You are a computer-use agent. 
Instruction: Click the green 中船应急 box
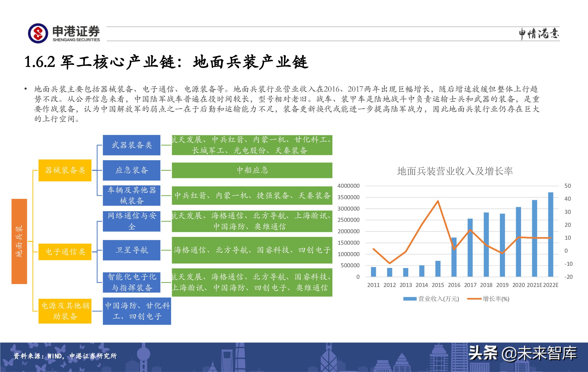pos(252,170)
